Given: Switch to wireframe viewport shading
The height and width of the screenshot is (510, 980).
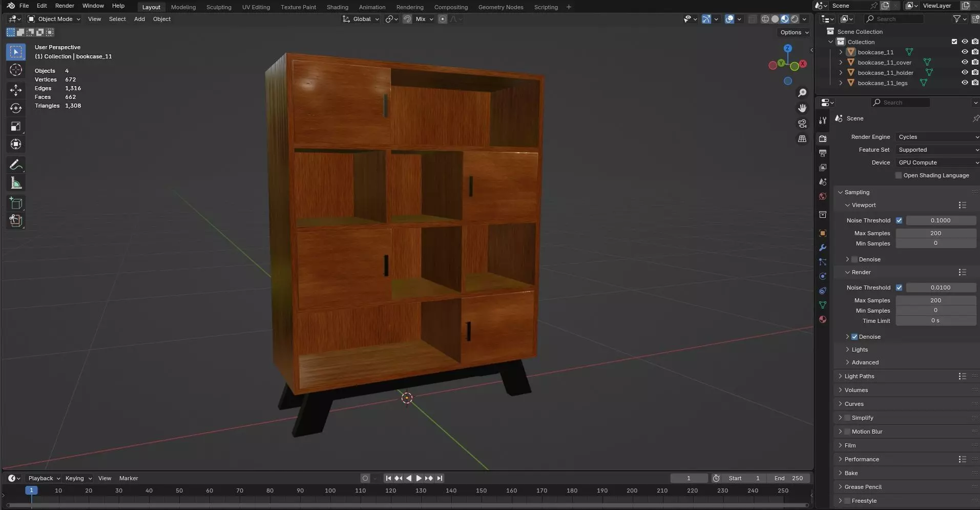Looking at the screenshot, I should 765,19.
